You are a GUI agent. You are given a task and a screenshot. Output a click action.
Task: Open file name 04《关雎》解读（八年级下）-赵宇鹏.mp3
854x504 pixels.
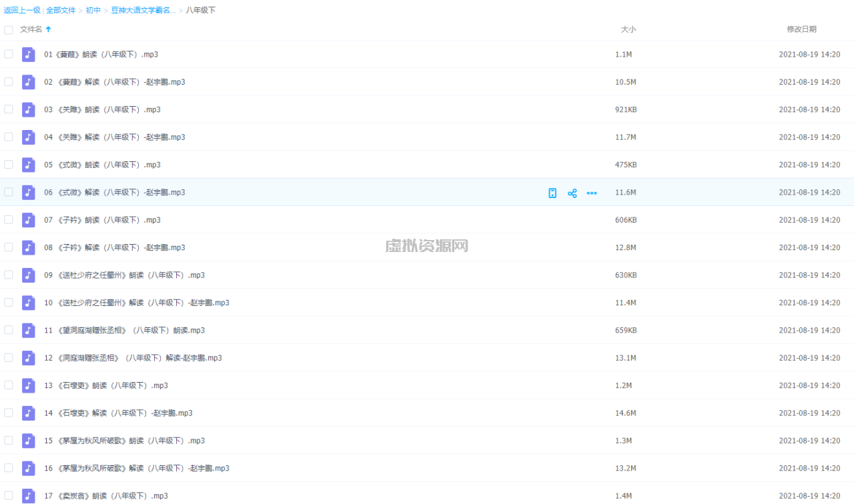pos(115,137)
